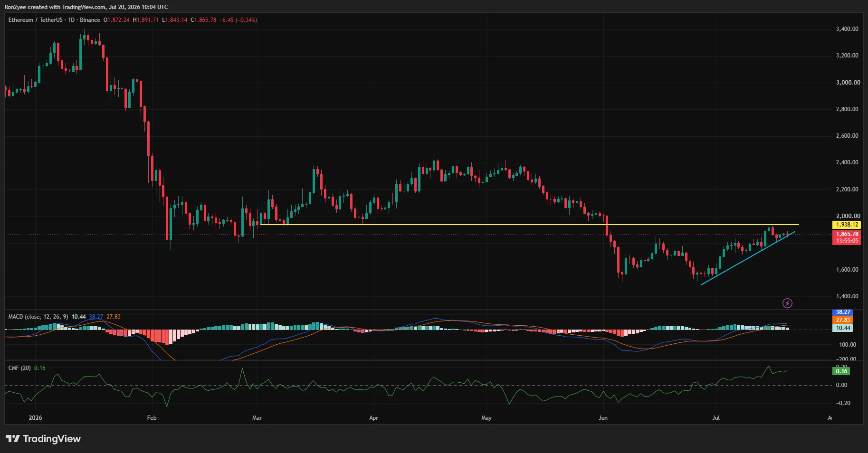
Task: Click the high value H1,891.71
Action: tap(146, 20)
